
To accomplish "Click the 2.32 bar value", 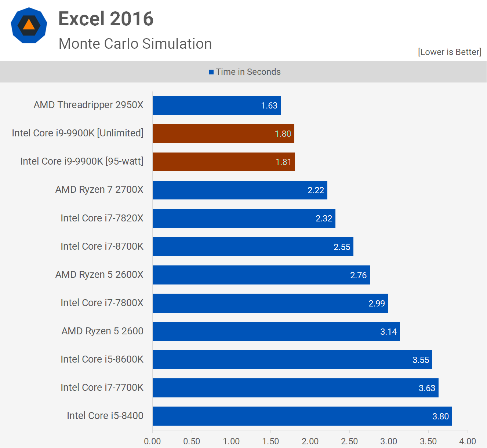I will 324,219.
